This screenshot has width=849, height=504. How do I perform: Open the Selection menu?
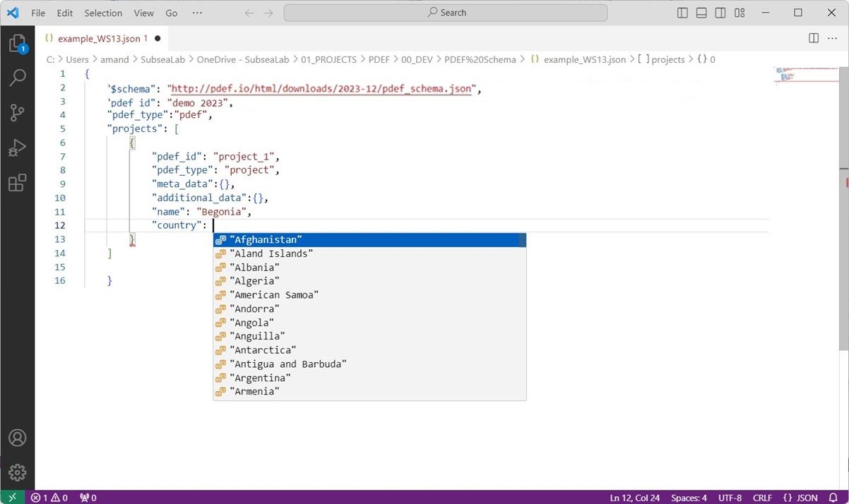point(103,13)
